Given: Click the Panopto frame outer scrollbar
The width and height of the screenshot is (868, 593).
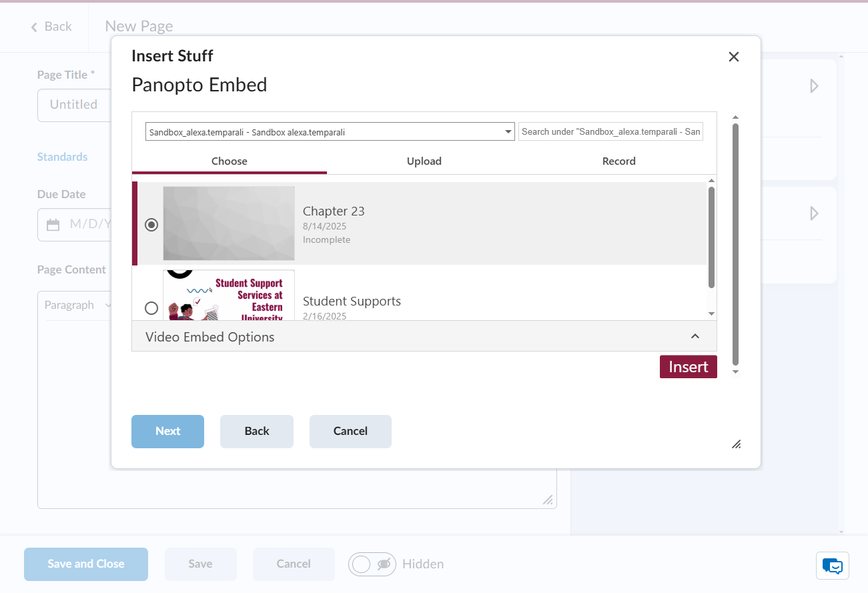Looking at the screenshot, I should point(735,243).
